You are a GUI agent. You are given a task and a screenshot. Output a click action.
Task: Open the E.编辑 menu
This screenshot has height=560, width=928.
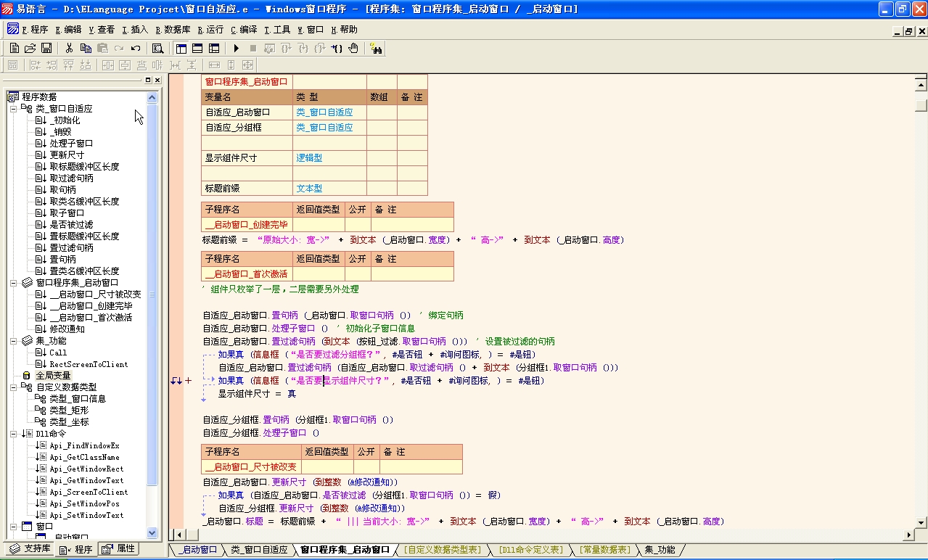(x=68, y=30)
